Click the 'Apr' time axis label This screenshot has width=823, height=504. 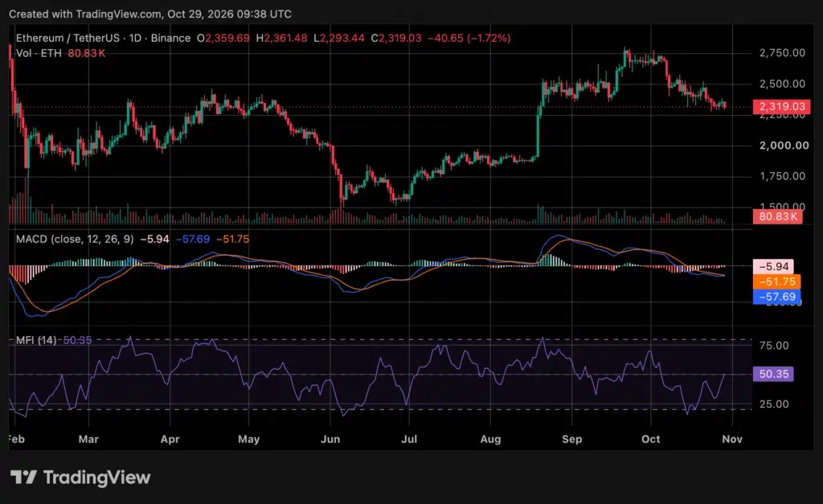(170, 439)
